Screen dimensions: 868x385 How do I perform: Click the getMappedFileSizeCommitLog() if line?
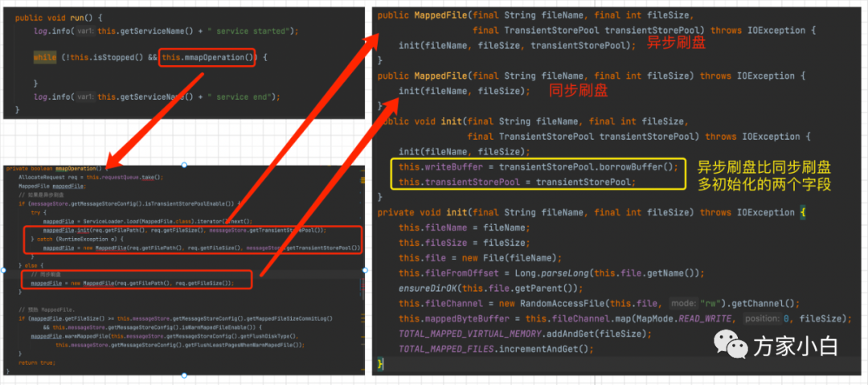click(175, 318)
